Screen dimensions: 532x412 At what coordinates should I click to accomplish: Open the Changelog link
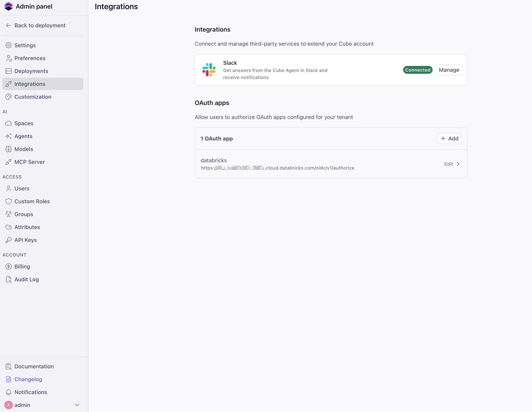[43, 379]
